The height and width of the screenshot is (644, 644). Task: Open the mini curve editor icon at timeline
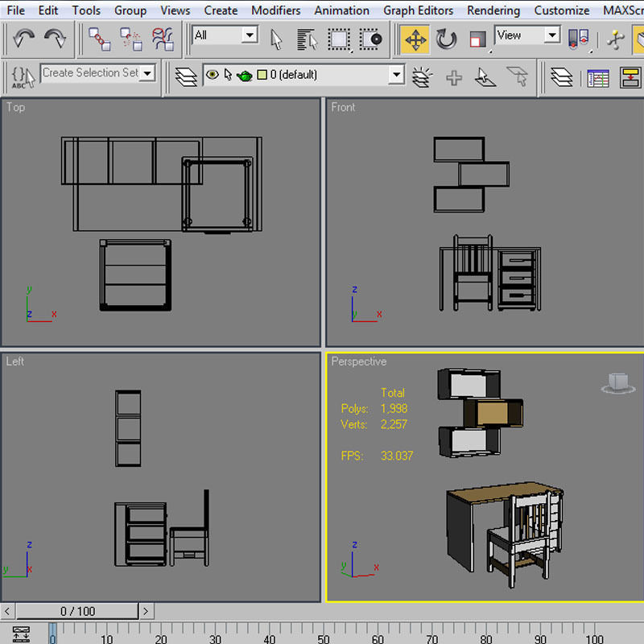[21, 634]
